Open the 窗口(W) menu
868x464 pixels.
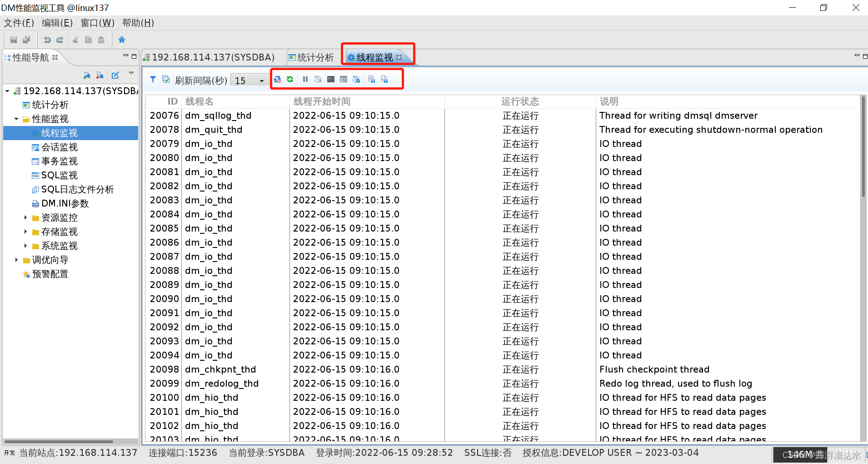97,23
